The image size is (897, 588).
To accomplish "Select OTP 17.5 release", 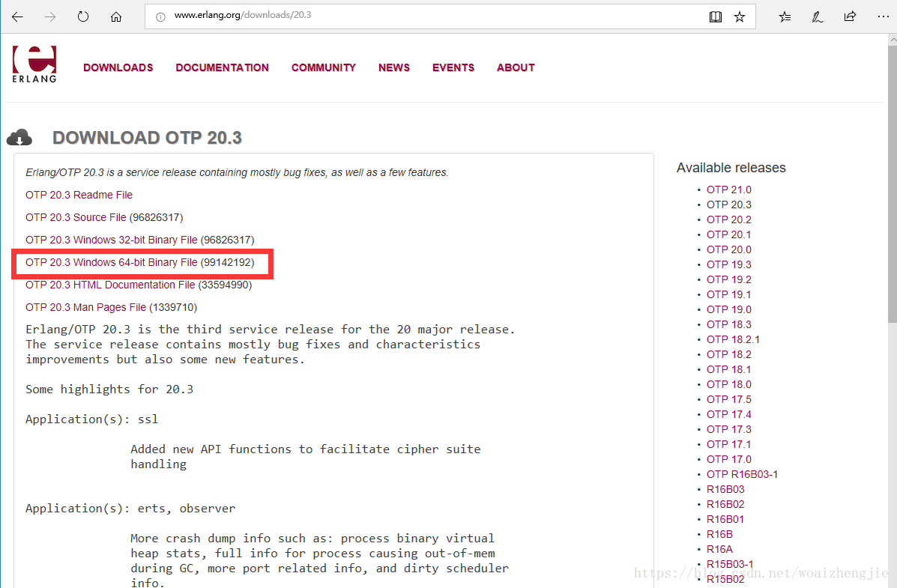I will coord(729,399).
